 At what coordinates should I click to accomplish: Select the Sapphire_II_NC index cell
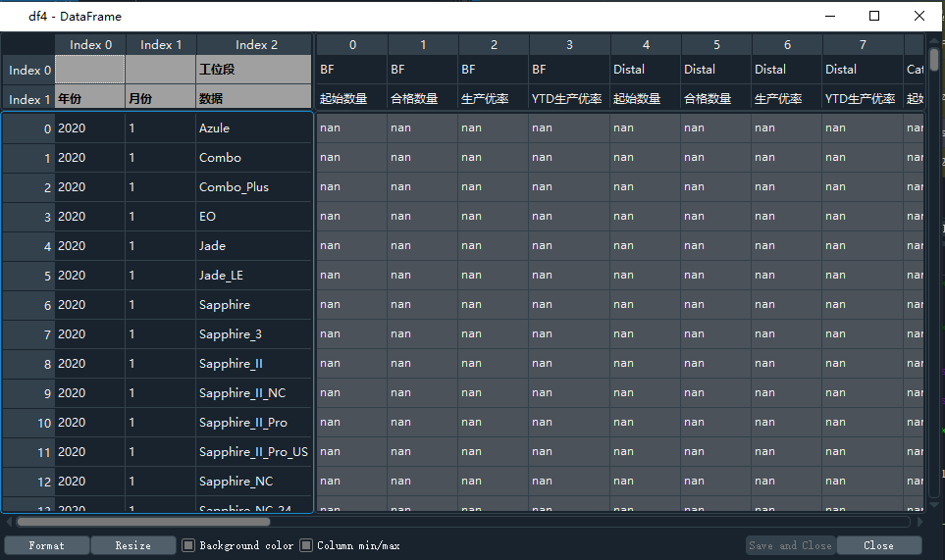click(254, 393)
